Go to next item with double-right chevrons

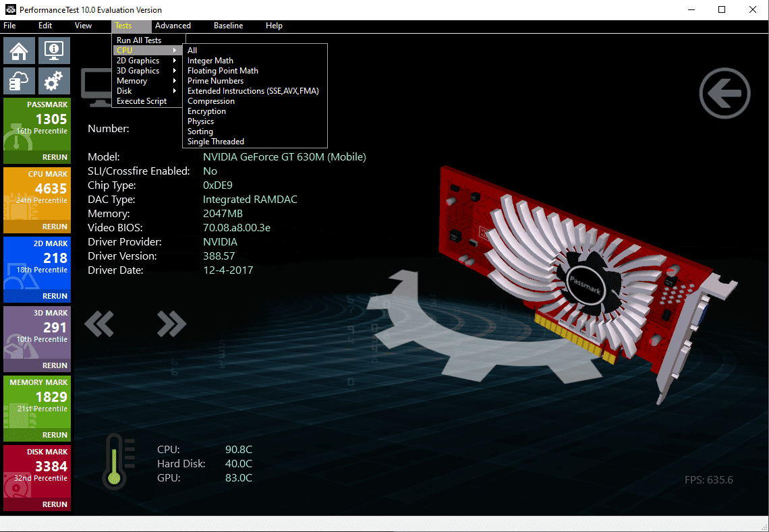pyautogui.click(x=171, y=324)
